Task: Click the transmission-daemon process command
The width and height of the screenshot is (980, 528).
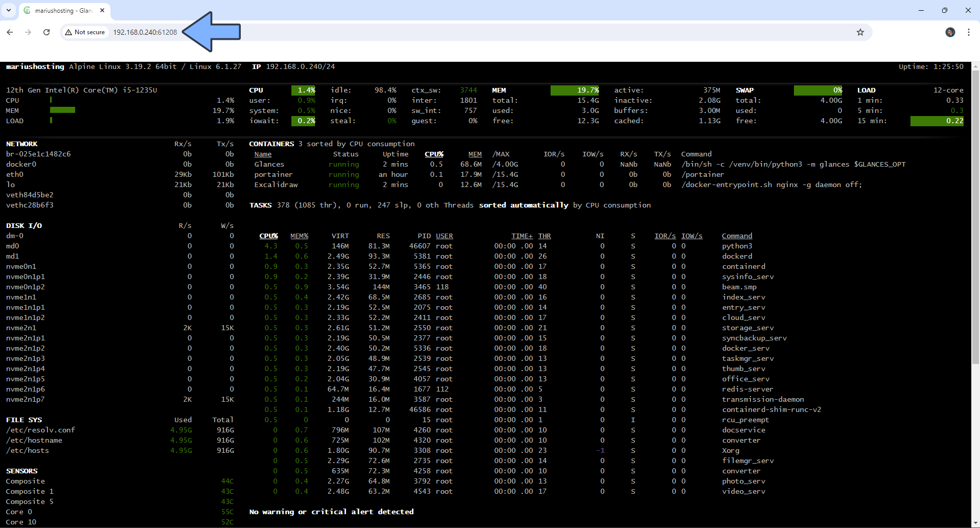Action: pos(763,400)
